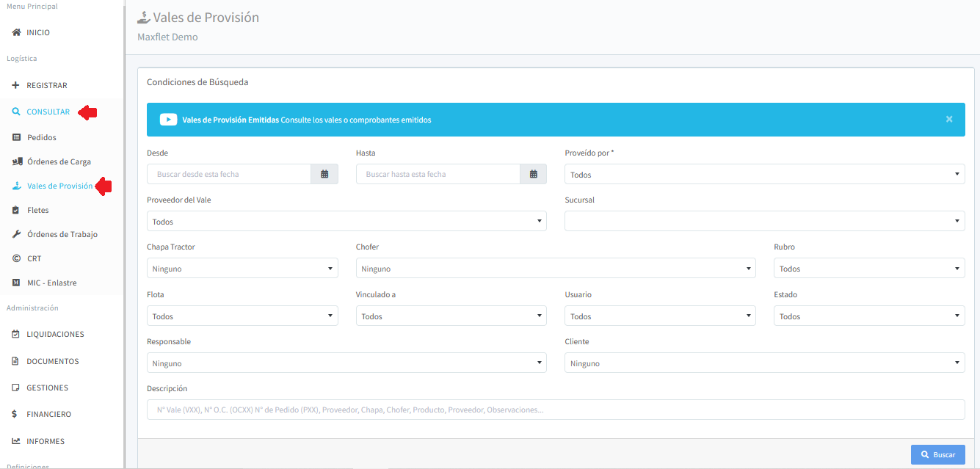Open the Estado dropdown list
Screen dimensions: 980x469
[x=868, y=316]
